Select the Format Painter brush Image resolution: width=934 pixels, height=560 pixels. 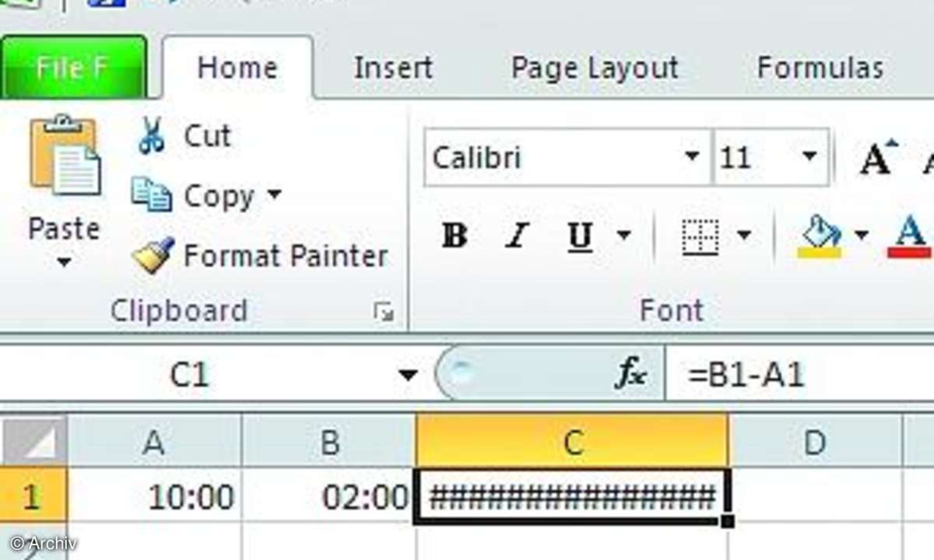point(153,255)
